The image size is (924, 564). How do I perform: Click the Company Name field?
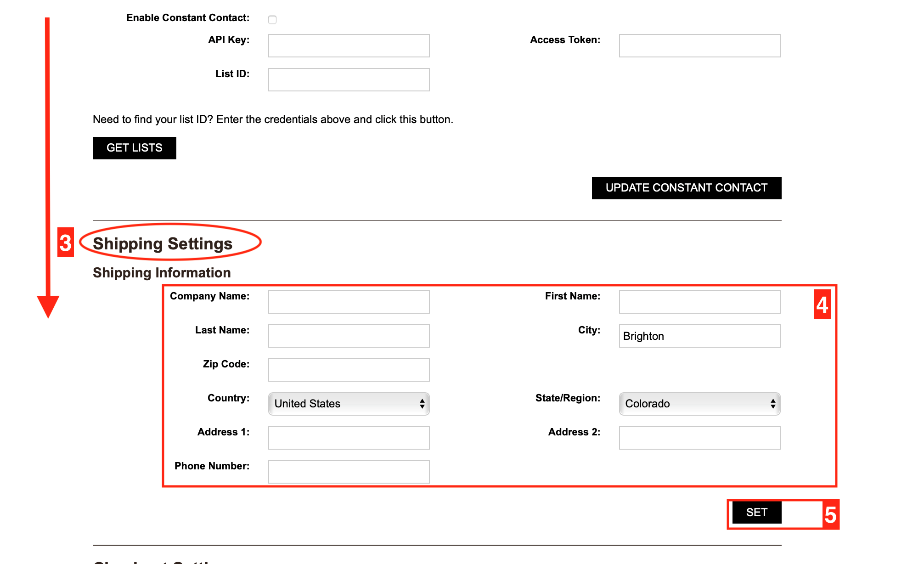click(x=349, y=302)
